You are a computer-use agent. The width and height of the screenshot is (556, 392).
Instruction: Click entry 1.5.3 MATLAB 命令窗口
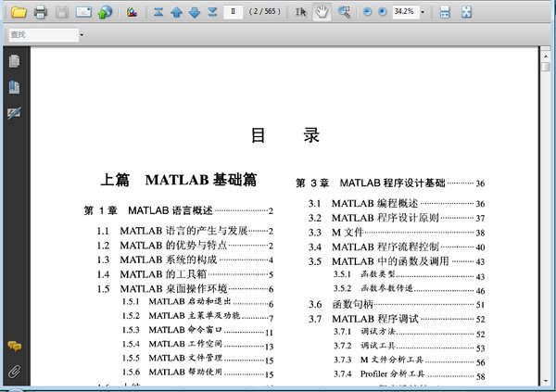[x=197, y=330]
